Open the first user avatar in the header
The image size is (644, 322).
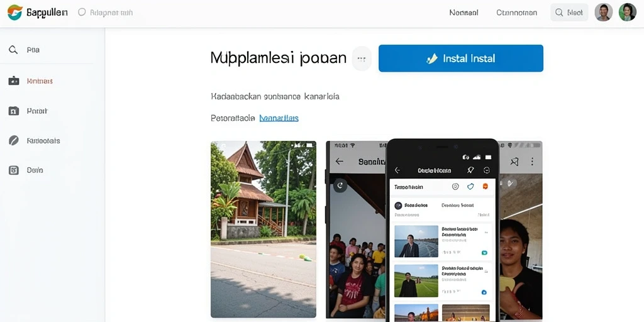point(604,13)
